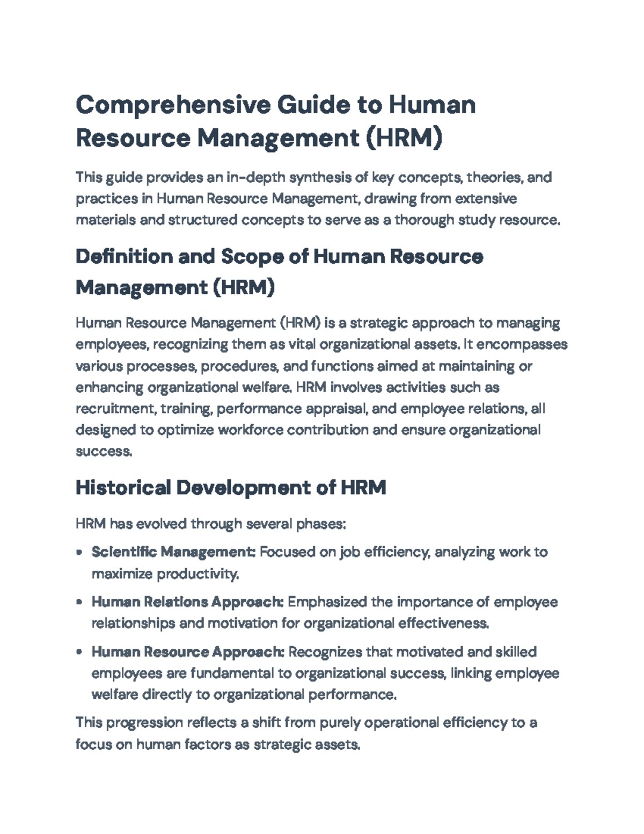This screenshot has height=834, width=644.
Task: Click the line starting 'materials and structured concepts'
Action: tap(318, 220)
